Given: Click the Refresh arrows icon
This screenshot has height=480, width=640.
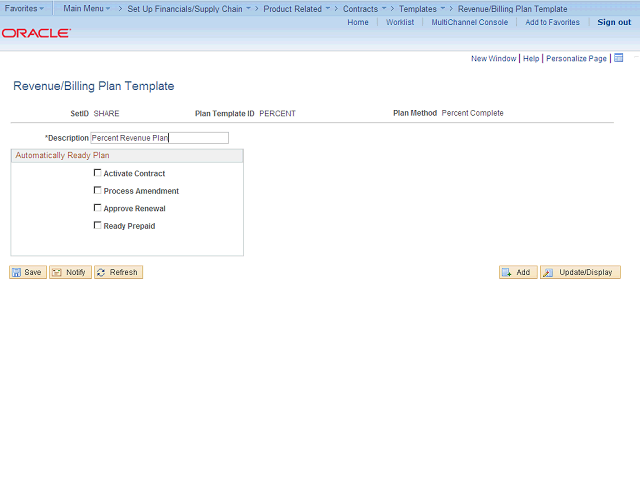Looking at the screenshot, I should (101, 272).
